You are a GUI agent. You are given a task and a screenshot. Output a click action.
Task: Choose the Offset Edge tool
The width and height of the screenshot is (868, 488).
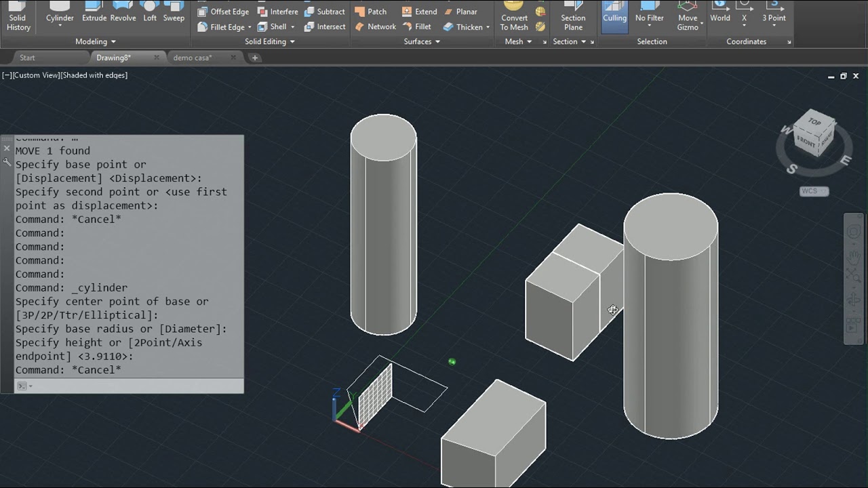tap(223, 12)
